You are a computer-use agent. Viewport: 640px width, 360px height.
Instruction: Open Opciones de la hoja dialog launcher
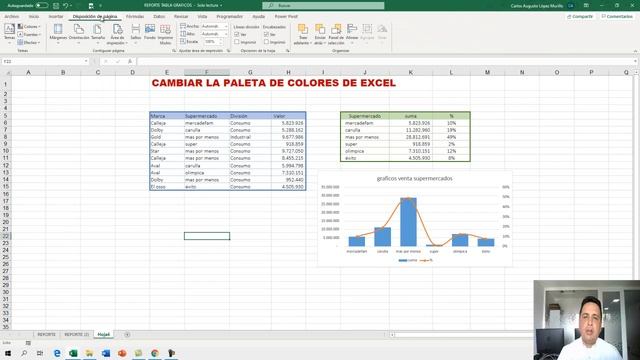pos(288,51)
